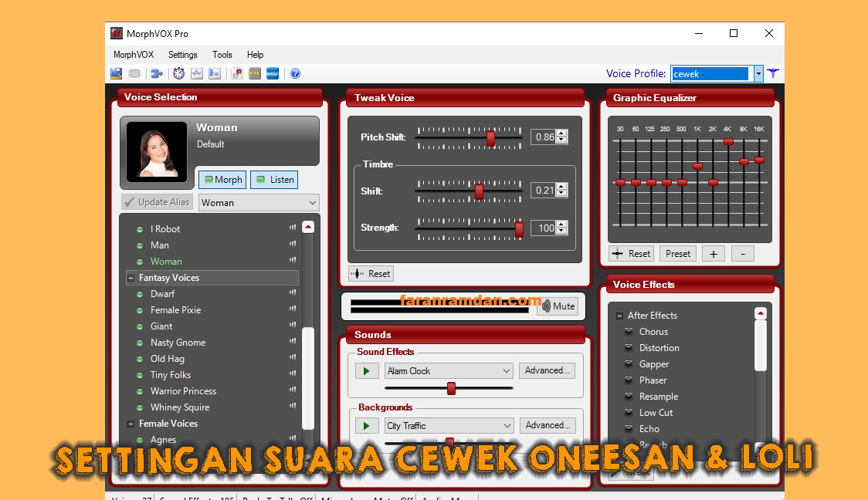Viewport: 868px width, 500px height.
Task: Collapse the Female Voices group
Action: click(x=131, y=424)
